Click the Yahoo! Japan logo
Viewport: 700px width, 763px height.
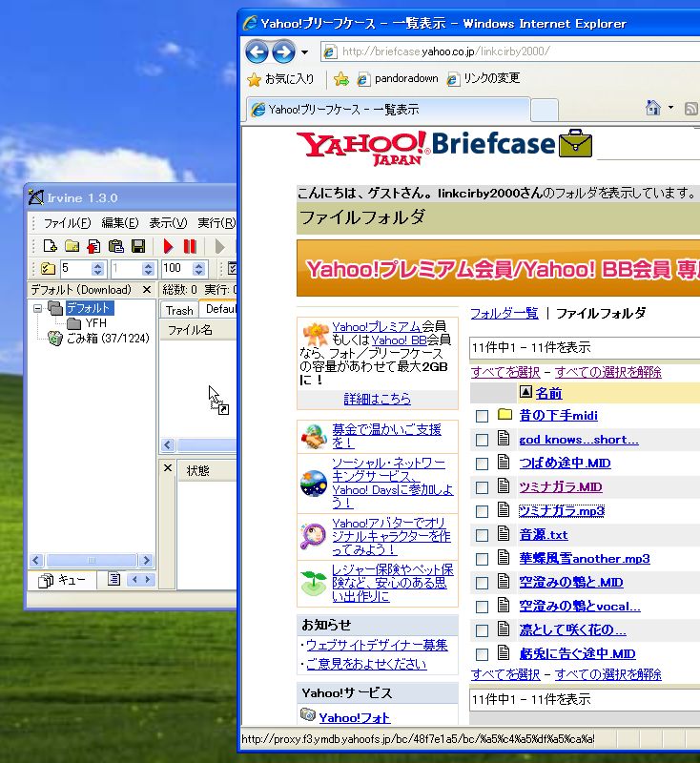pos(363,149)
